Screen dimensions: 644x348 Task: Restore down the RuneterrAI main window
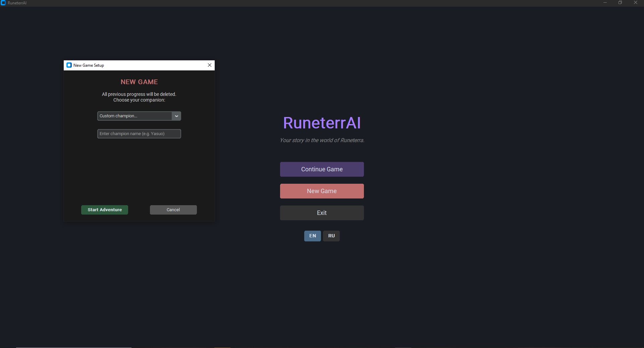click(x=620, y=3)
